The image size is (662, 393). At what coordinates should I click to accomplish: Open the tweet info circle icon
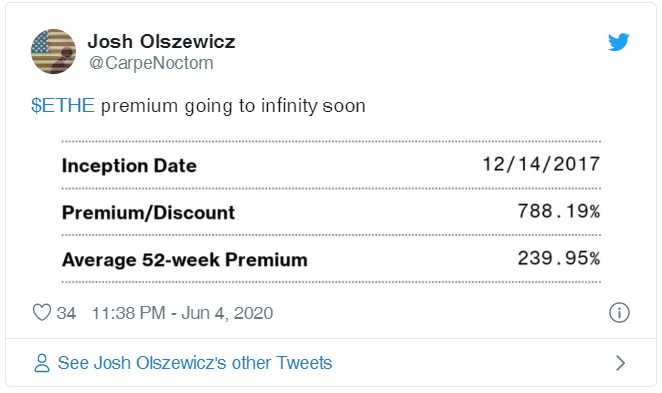point(619,313)
